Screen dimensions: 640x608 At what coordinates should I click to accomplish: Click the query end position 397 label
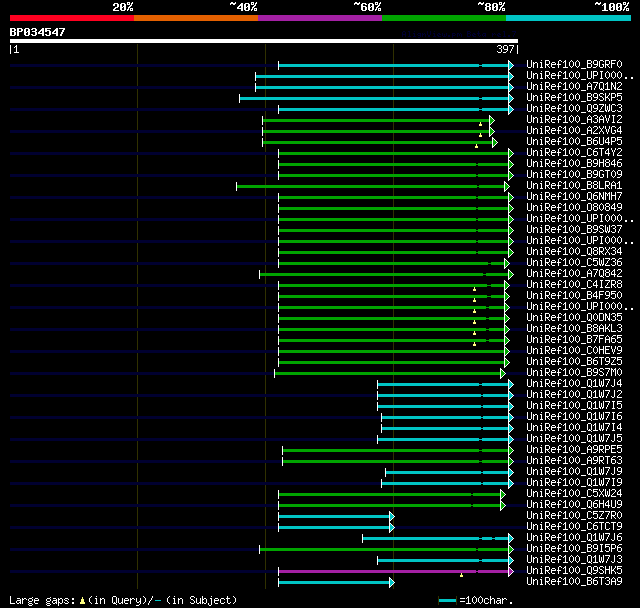point(505,49)
